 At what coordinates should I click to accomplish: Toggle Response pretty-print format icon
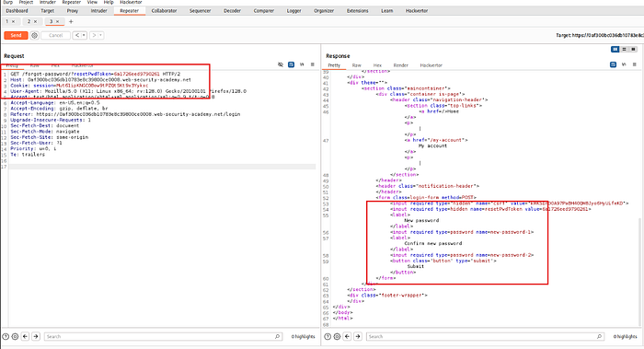click(614, 64)
